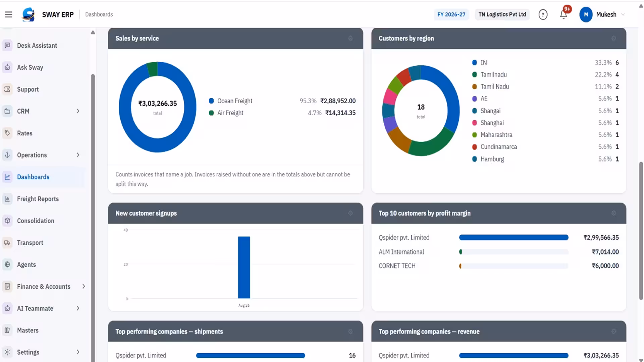This screenshot has width=644, height=362.
Task: Click the Masters books icon
Action: click(7, 330)
